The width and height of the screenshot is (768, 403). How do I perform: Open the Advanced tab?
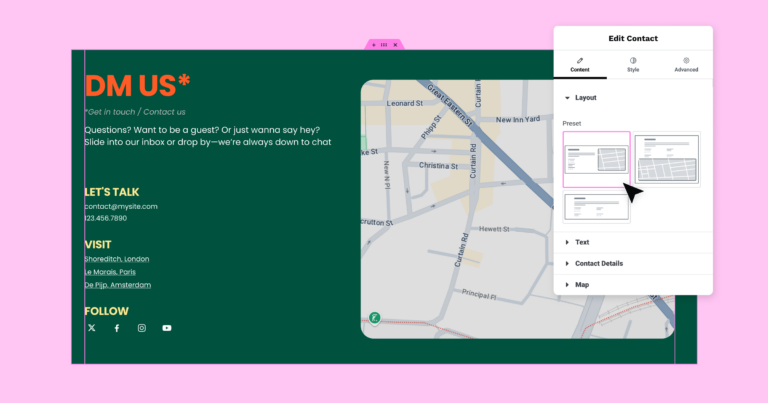[686, 65]
